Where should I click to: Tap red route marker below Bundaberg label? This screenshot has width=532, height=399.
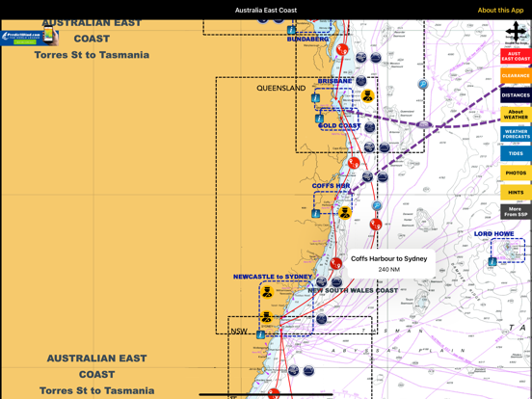[342, 49]
